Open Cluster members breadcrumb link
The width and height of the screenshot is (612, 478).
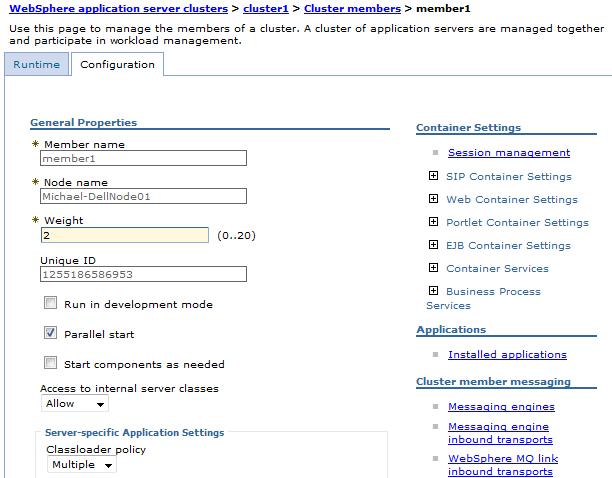(352, 9)
